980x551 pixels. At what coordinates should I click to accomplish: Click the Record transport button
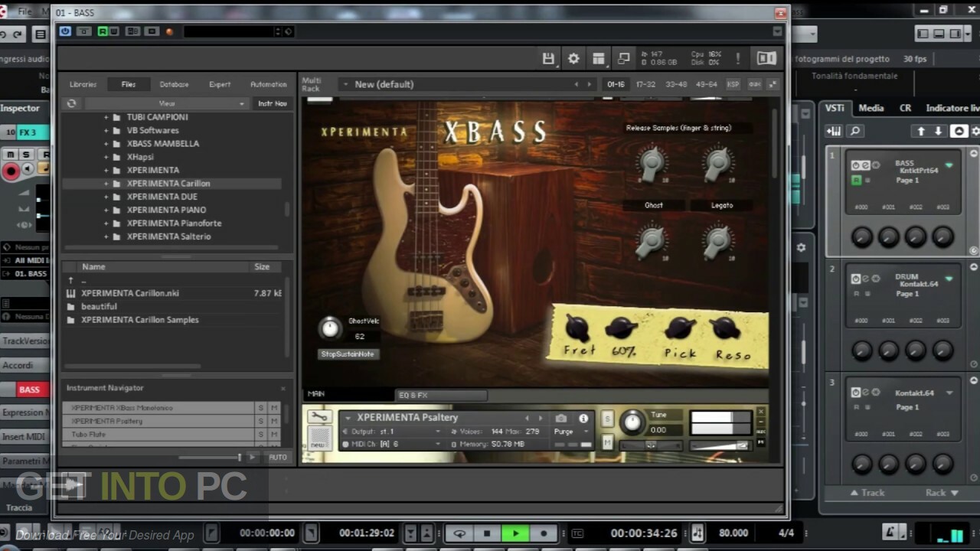(544, 533)
